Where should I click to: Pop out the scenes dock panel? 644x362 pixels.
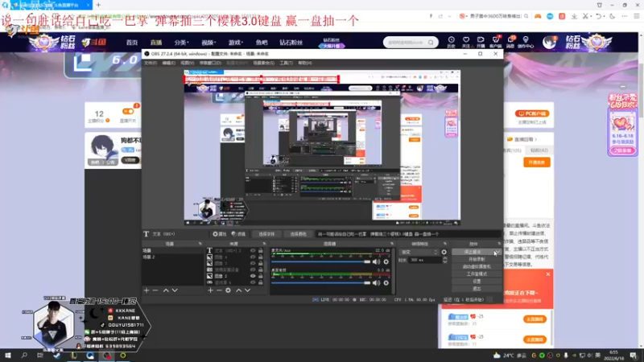pyautogui.click(x=200, y=244)
